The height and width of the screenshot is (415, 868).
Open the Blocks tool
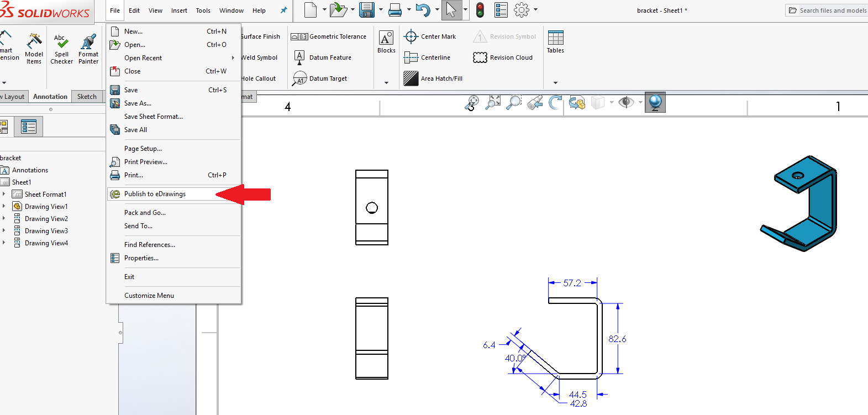(386, 42)
